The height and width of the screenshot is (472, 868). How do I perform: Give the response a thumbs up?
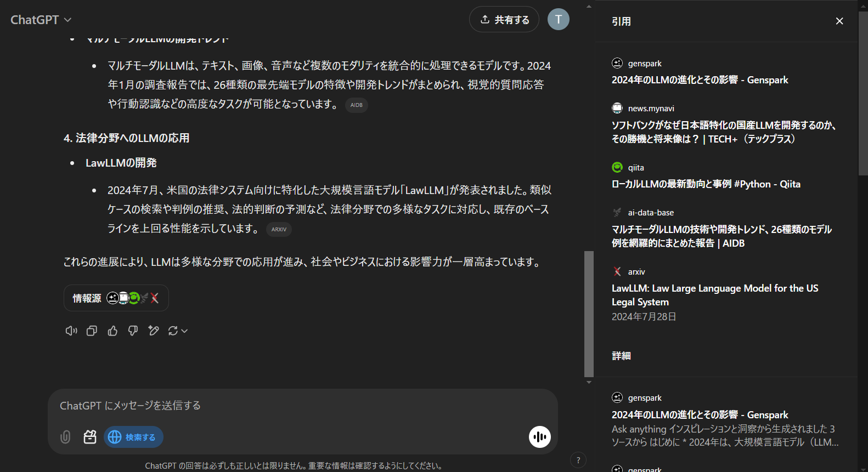coord(112,331)
